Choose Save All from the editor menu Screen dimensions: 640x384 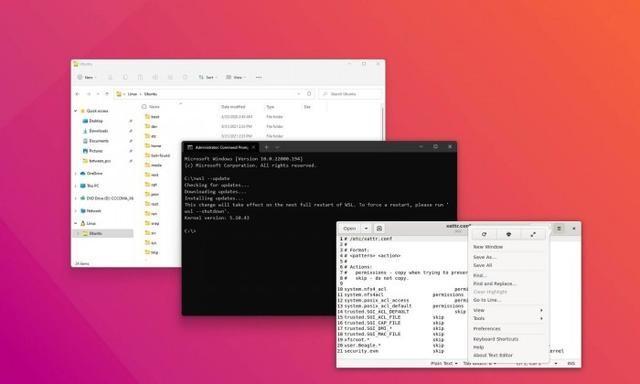click(482, 265)
